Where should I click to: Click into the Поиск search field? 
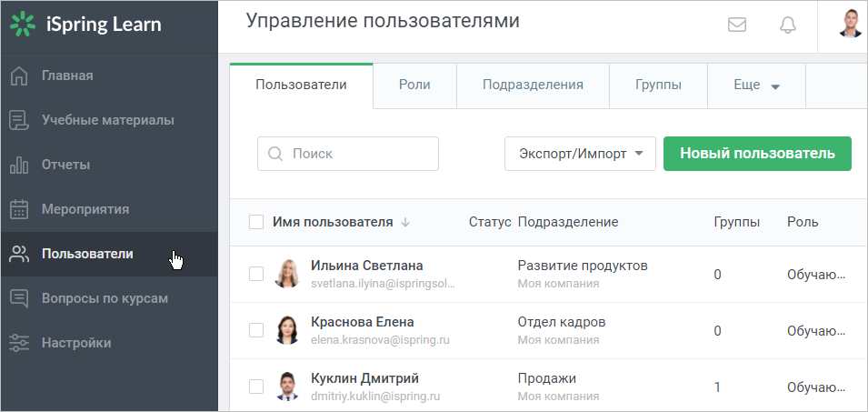[x=347, y=154]
